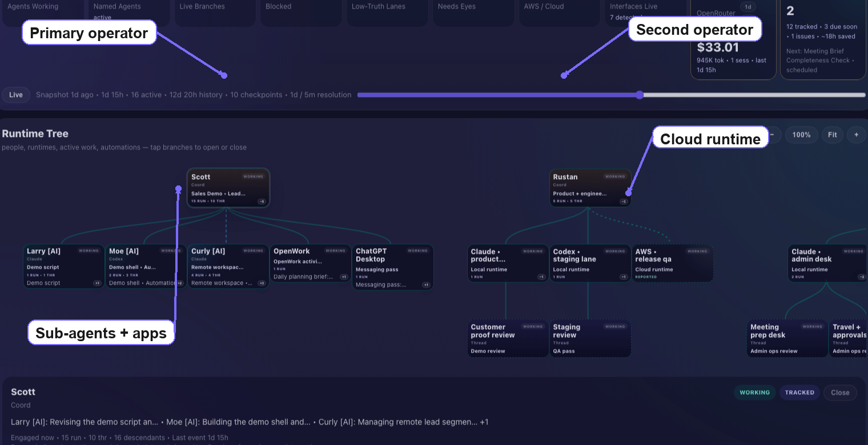Select the Customer proof review thread
Viewport: 868px width, 445px height.
click(x=508, y=339)
